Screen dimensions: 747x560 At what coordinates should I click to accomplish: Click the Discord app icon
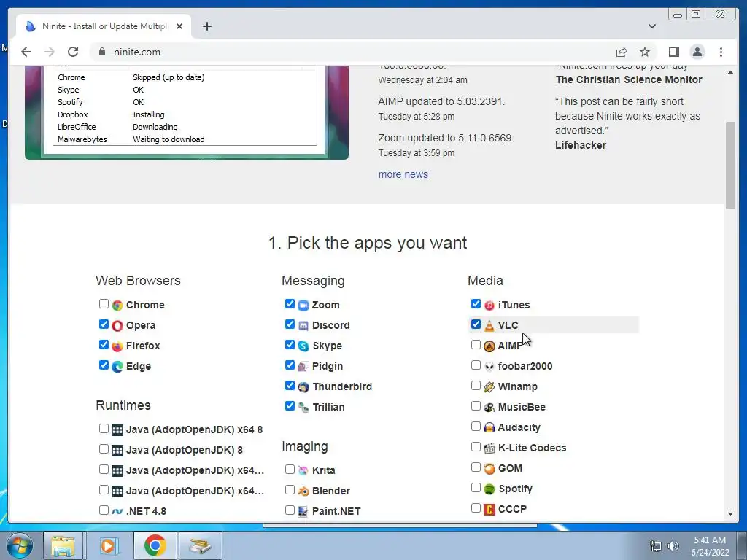pyautogui.click(x=303, y=326)
